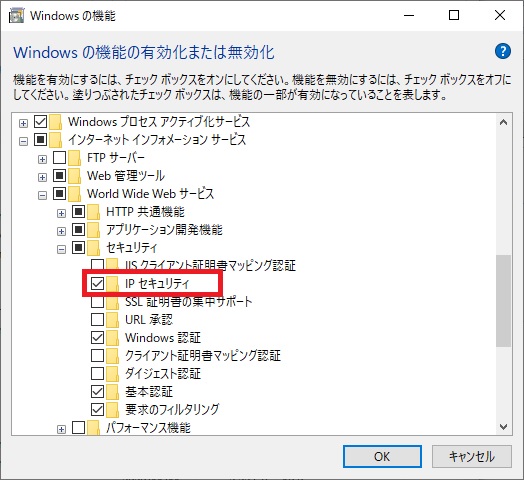Collapse the セキュリティ node
This screenshot has width=524, height=480.
pyautogui.click(x=61, y=249)
